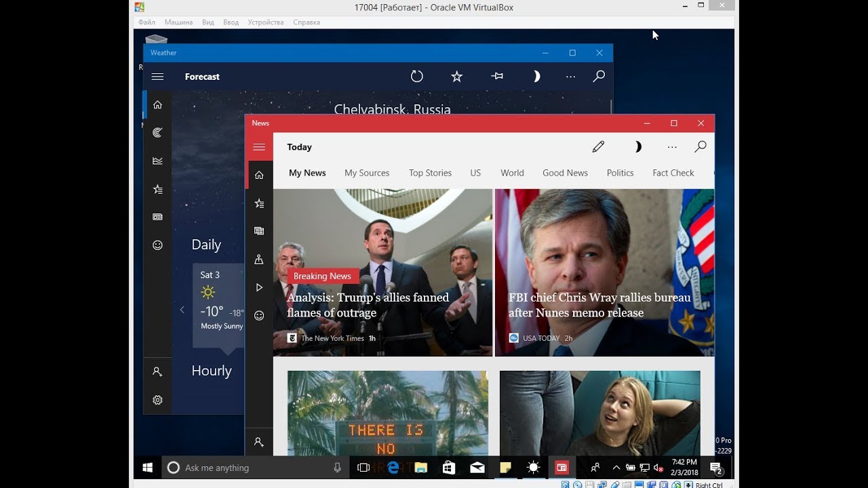The width and height of the screenshot is (868, 488).
Task: Open VirtualBox Файл menu
Action: point(146,22)
